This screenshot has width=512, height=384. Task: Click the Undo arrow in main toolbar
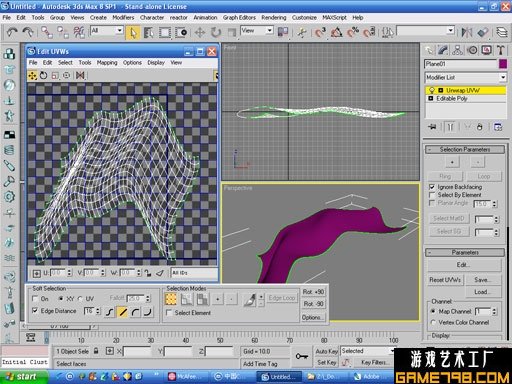coord(12,32)
